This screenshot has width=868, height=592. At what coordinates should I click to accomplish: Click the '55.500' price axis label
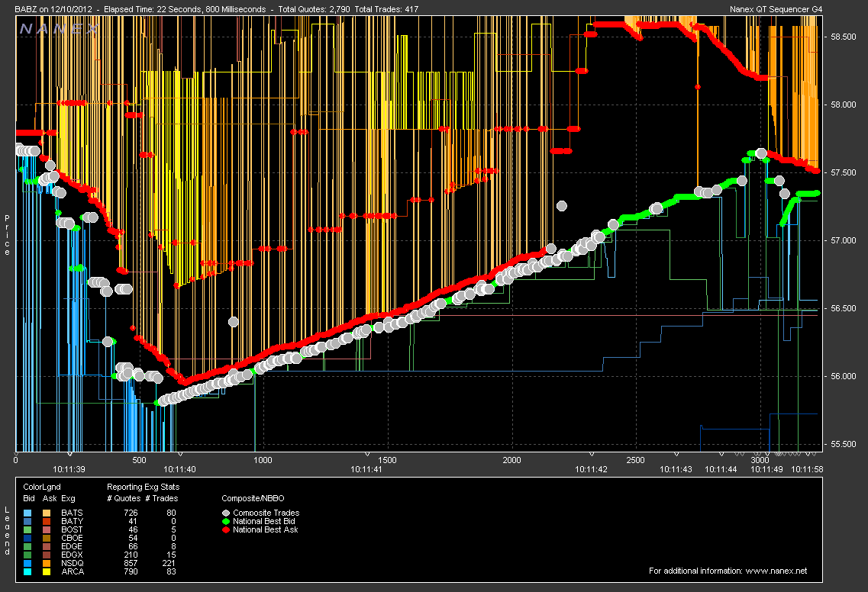843,444
